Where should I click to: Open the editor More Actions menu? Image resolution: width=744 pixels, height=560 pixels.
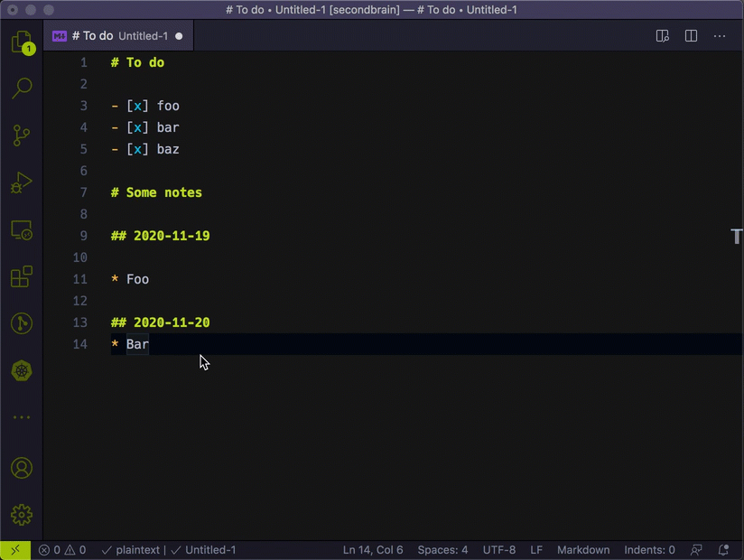(x=720, y=36)
